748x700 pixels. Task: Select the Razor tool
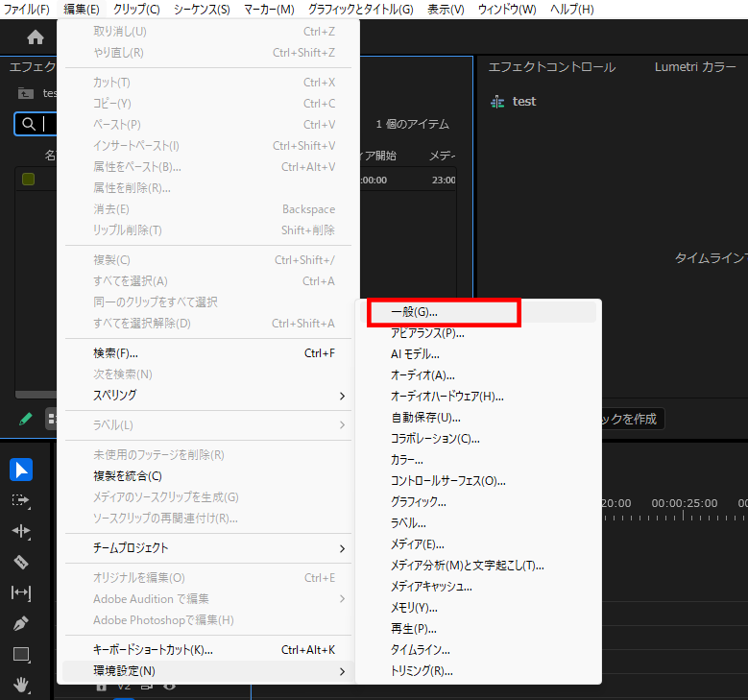(x=21, y=562)
